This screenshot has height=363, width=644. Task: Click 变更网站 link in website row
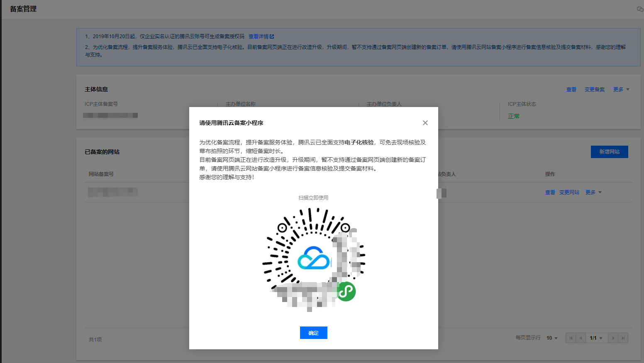[569, 192]
